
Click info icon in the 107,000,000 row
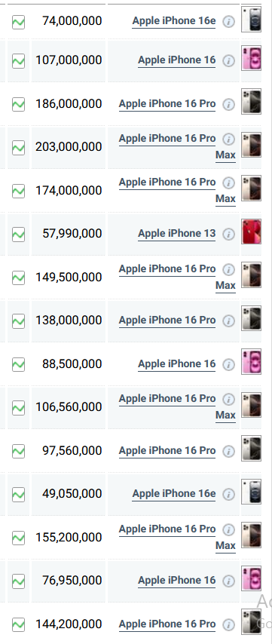click(x=229, y=61)
